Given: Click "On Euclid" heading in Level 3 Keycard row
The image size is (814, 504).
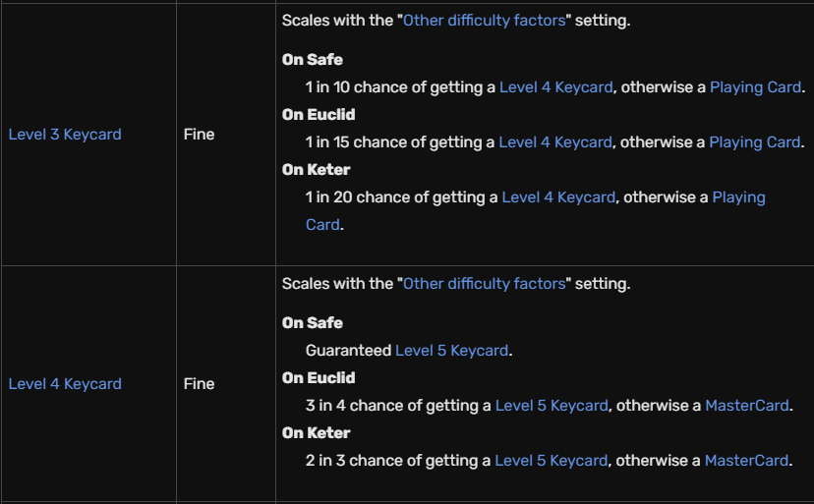Looking at the screenshot, I should click(319, 115).
